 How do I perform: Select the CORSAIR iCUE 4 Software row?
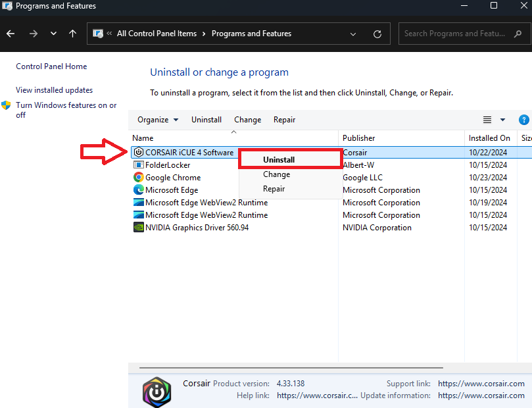coord(331,153)
